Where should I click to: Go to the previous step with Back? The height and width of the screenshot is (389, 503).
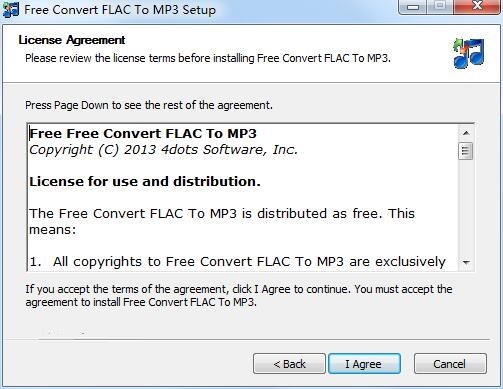coord(289,364)
